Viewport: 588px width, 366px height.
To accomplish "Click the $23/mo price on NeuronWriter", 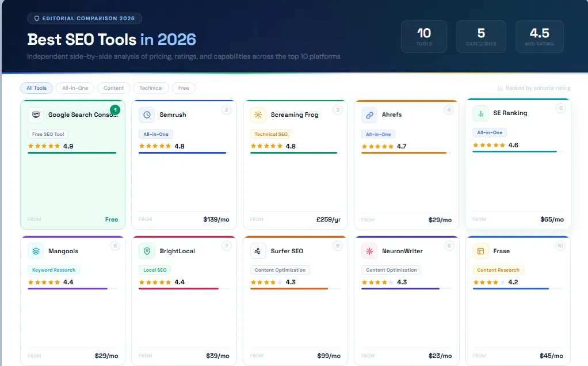I will (x=440, y=356).
